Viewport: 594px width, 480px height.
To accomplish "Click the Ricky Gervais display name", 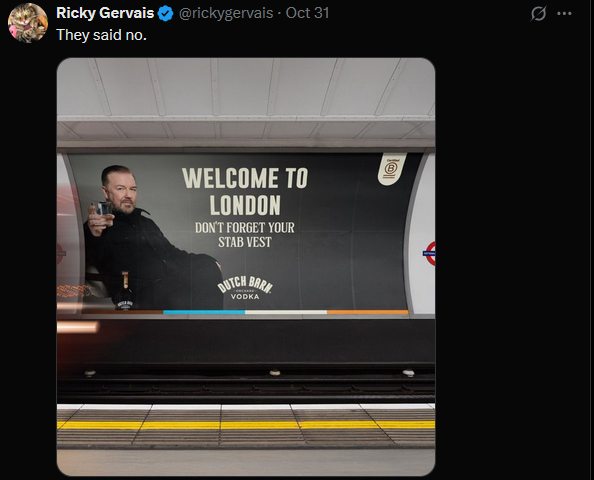I will click(x=105, y=13).
